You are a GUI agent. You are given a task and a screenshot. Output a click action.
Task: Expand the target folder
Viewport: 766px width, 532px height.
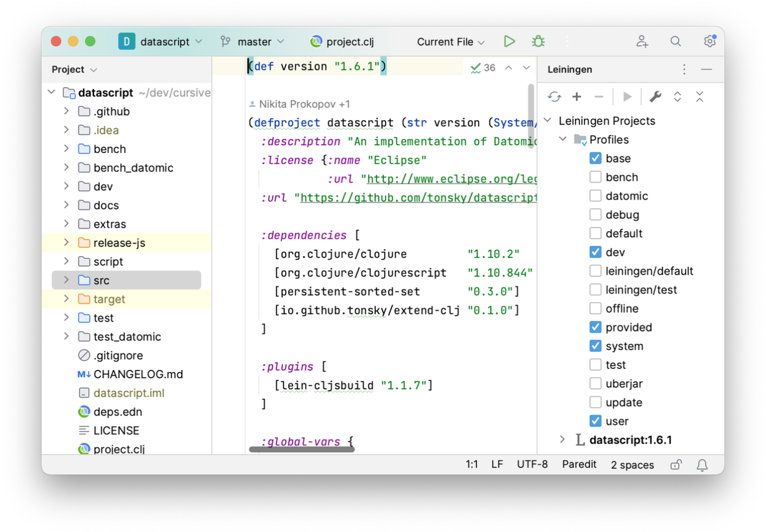coord(67,299)
